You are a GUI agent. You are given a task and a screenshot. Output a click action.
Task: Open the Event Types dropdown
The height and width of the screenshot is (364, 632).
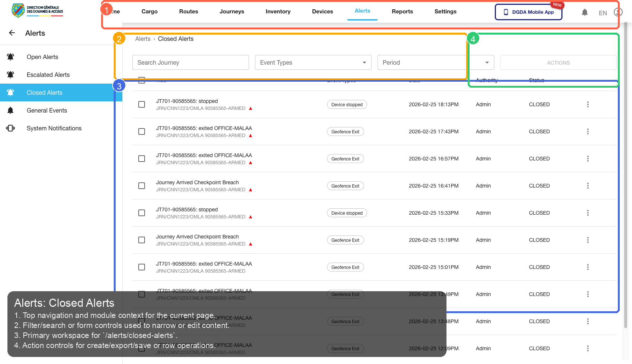pos(313,62)
